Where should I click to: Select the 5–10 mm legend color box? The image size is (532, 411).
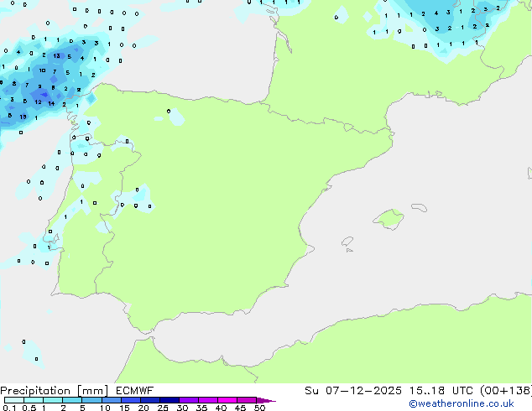click(91, 400)
